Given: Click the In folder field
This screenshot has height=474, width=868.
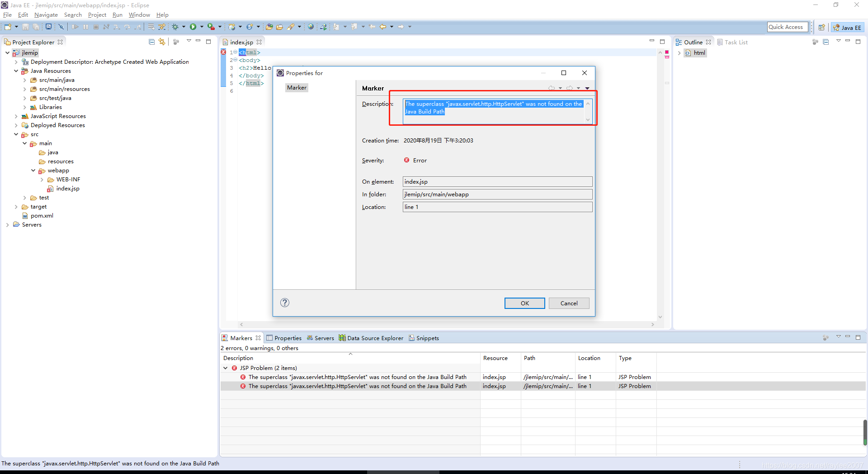Looking at the screenshot, I should pos(497,194).
